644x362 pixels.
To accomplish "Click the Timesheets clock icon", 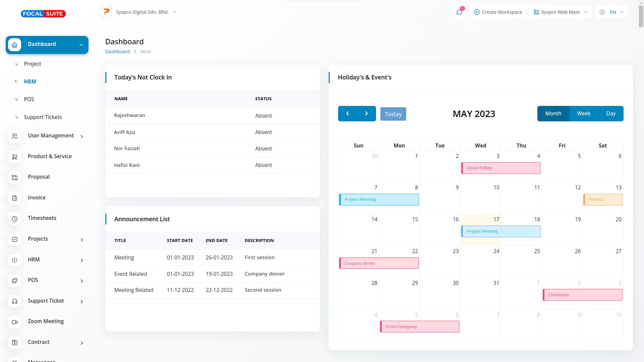I will pyautogui.click(x=14, y=219).
